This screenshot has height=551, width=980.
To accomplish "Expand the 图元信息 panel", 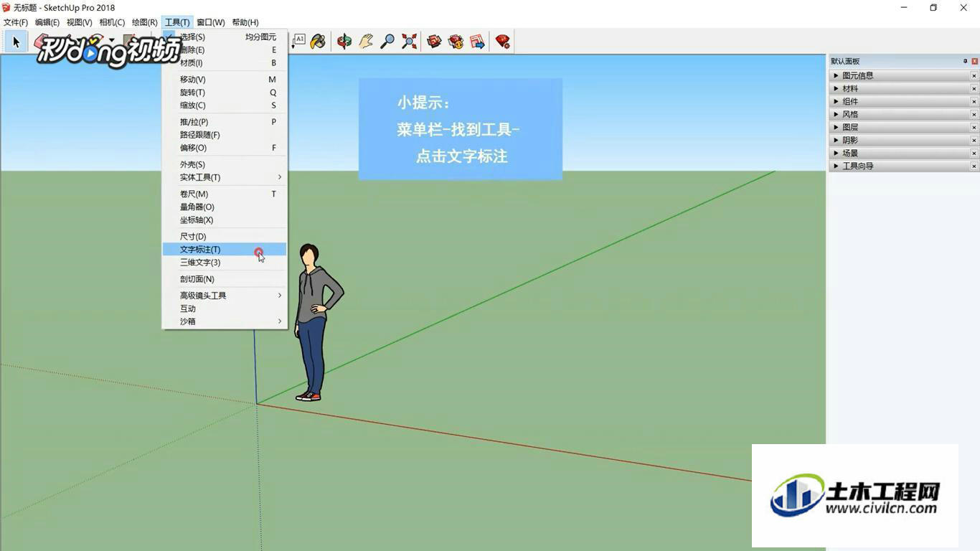I will [836, 75].
